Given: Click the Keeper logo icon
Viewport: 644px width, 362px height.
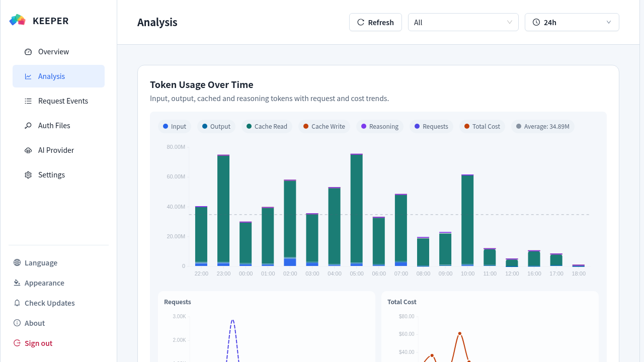Looking at the screenshot, I should point(18,20).
